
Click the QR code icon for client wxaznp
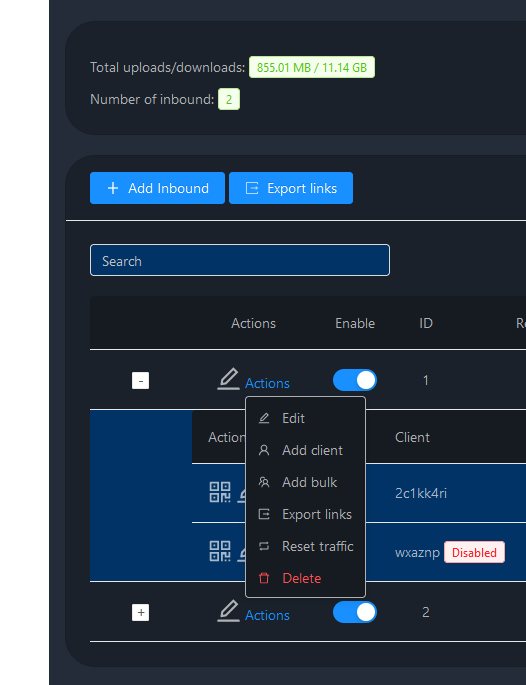click(x=220, y=551)
